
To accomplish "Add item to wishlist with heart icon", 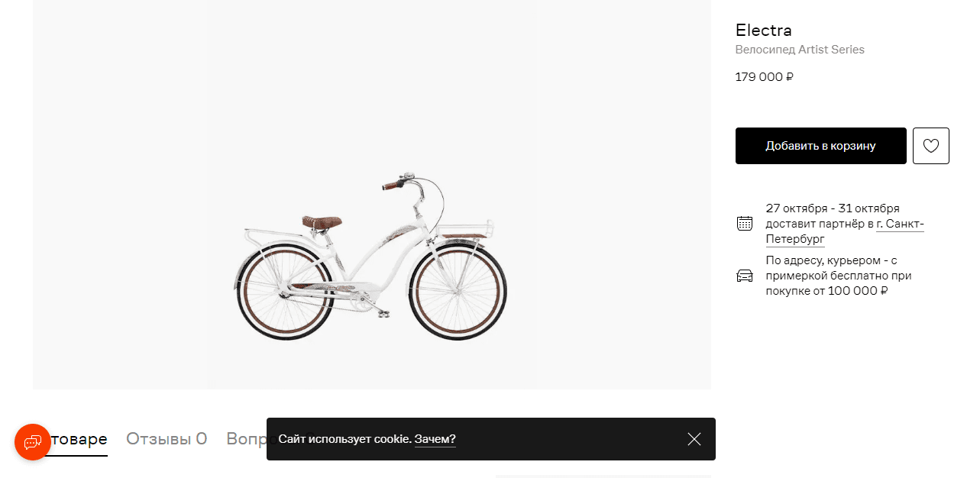I will point(931,146).
